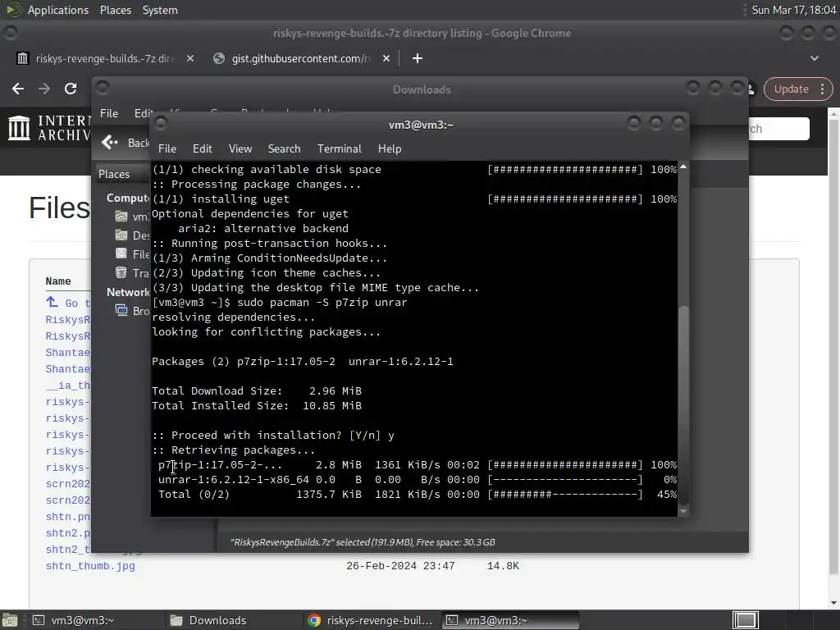Open the Places menu in top panel
The height and width of the screenshot is (630, 840).
[x=115, y=10]
